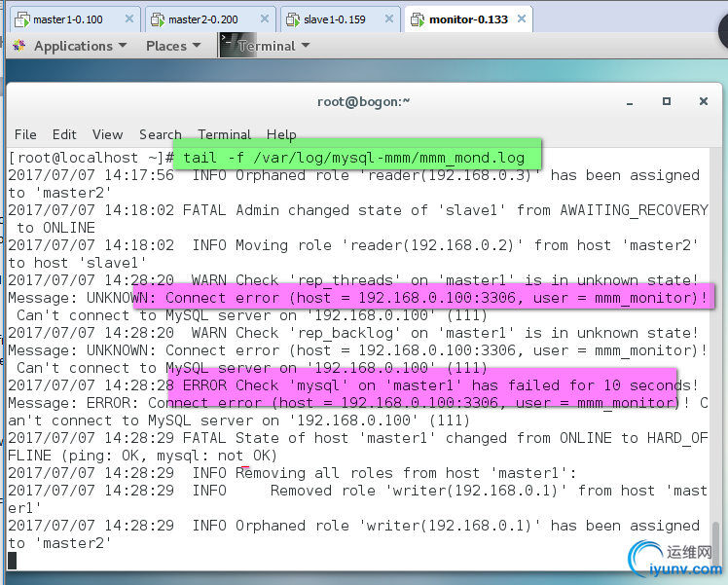Open the Edit menu
The image size is (728, 585).
(x=64, y=134)
